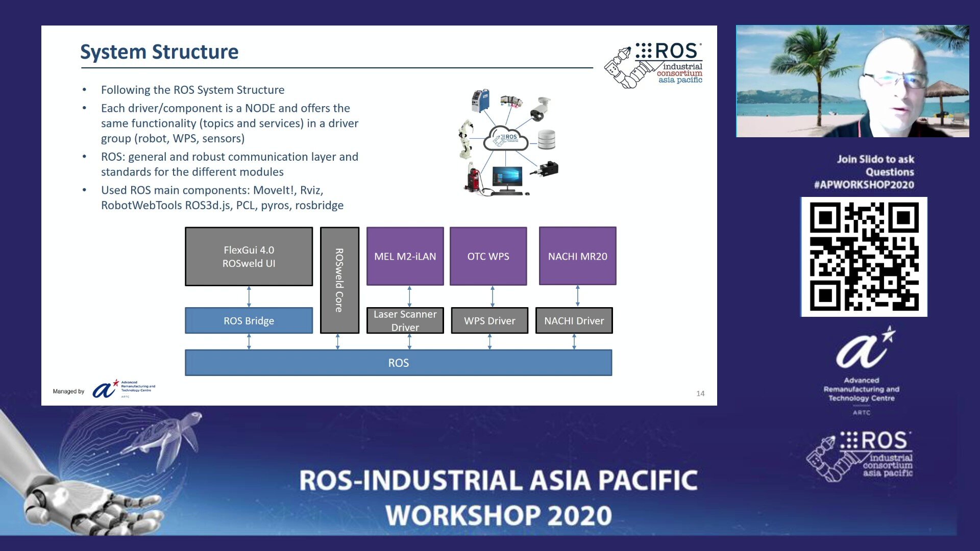
Task: Select the MEL M2-iLAN purple block
Action: point(405,256)
